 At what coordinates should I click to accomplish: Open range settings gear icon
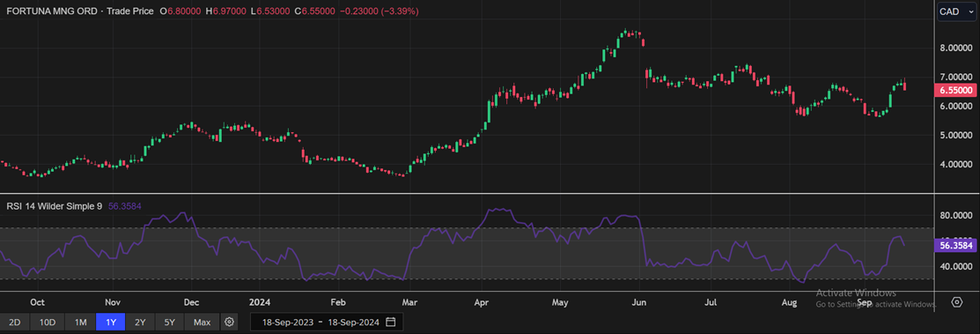[230, 323]
